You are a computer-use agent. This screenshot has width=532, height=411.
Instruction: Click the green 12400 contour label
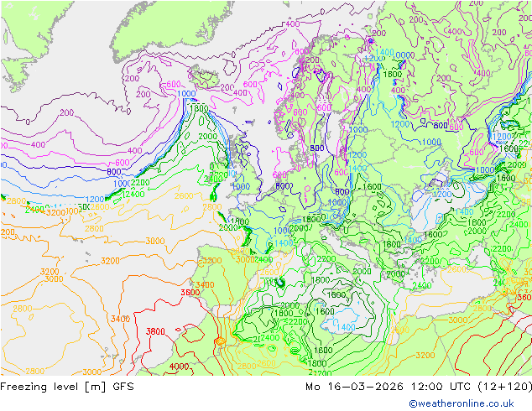point(133,195)
